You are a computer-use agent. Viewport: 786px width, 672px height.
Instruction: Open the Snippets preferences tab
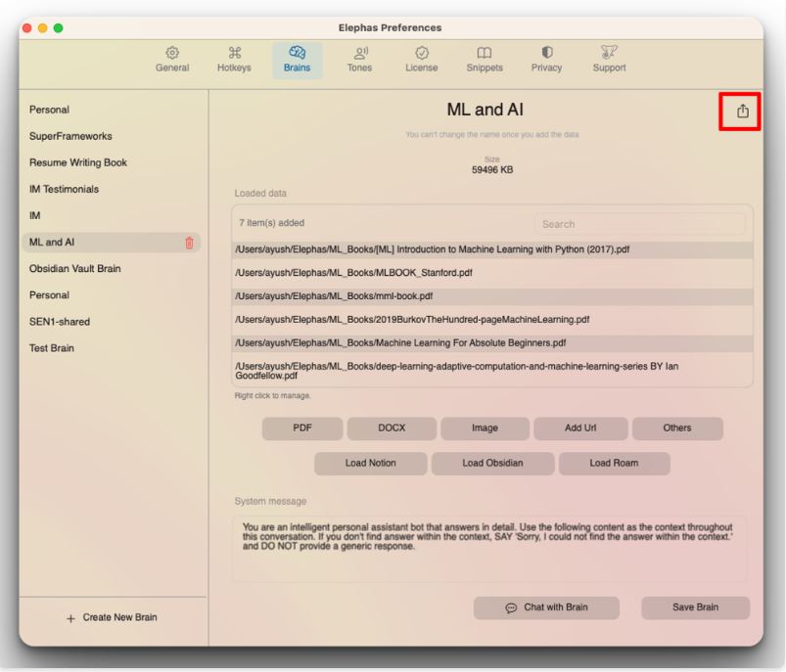484,60
